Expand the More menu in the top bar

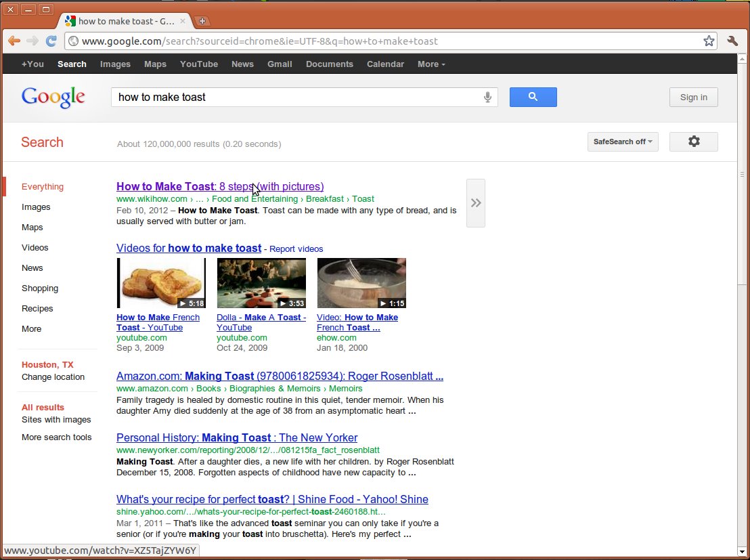pyautogui.click(x=431, y=64)
